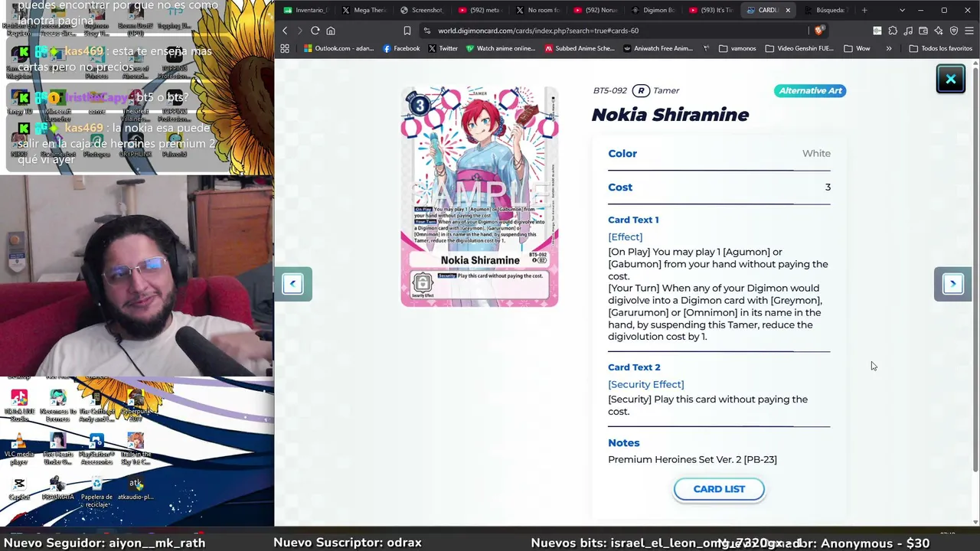
Task: Open the media playlist music note icon
Action: 908,31
